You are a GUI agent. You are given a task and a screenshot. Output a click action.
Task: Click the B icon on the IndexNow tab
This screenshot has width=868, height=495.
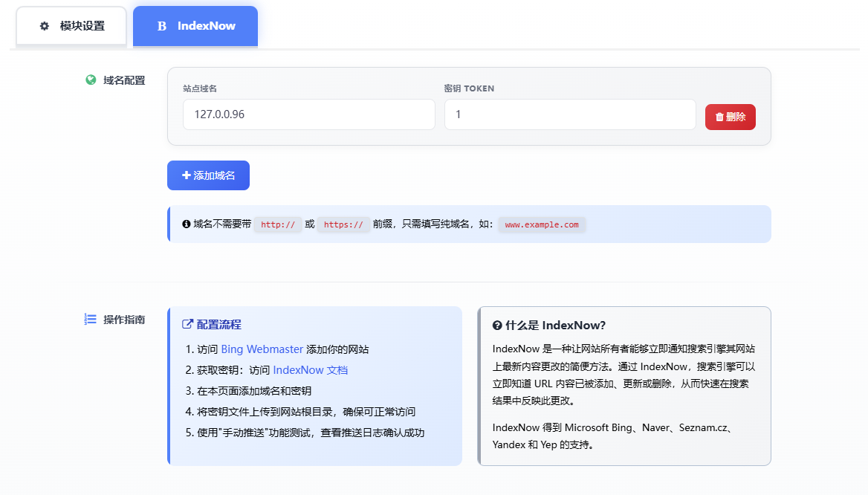point(162,26)
